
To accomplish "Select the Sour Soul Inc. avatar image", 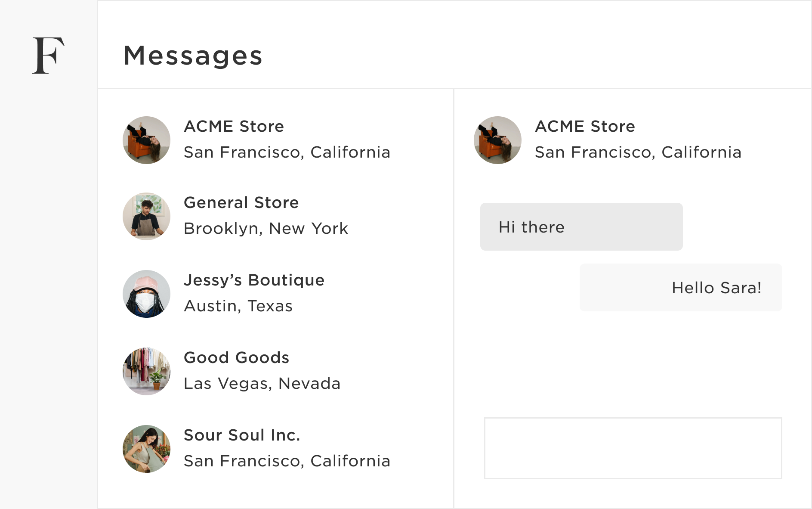I will coord(146,449).
